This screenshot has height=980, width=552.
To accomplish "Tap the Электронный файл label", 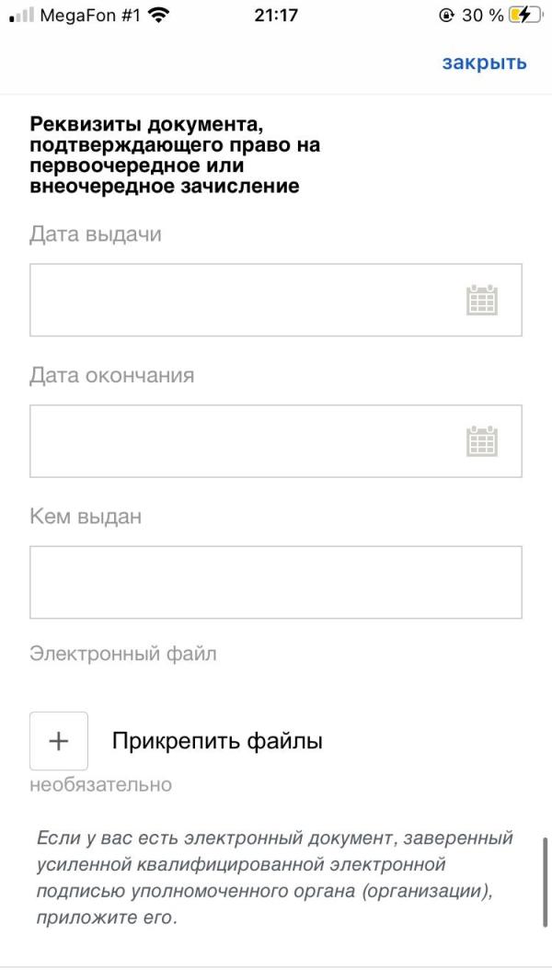I will pyautogui.click(x=122, y=655).
